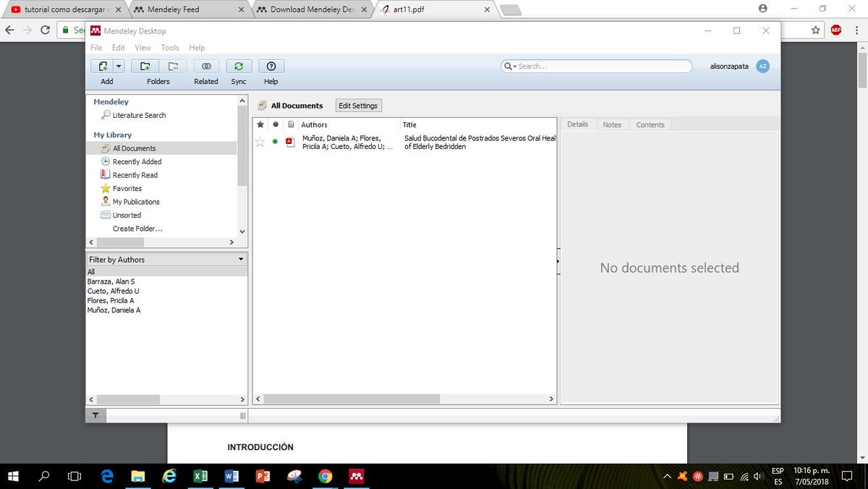Open My Publications collection

point(136,202)
